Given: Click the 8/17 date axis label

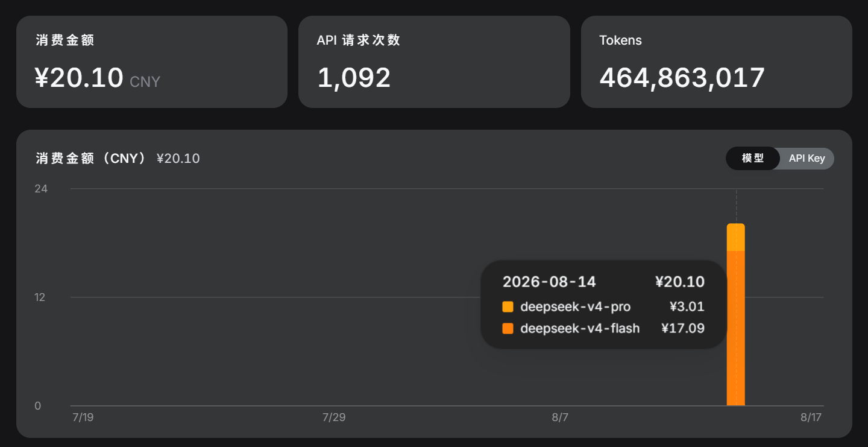Looking at the screenshot, I should point(811,417).
